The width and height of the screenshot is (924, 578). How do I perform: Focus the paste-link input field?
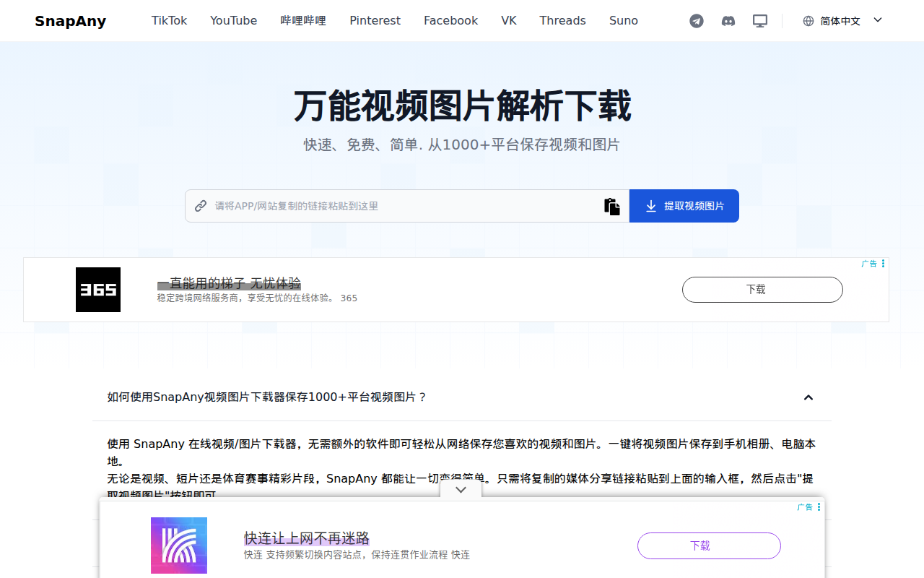click(x=407, y=206)
